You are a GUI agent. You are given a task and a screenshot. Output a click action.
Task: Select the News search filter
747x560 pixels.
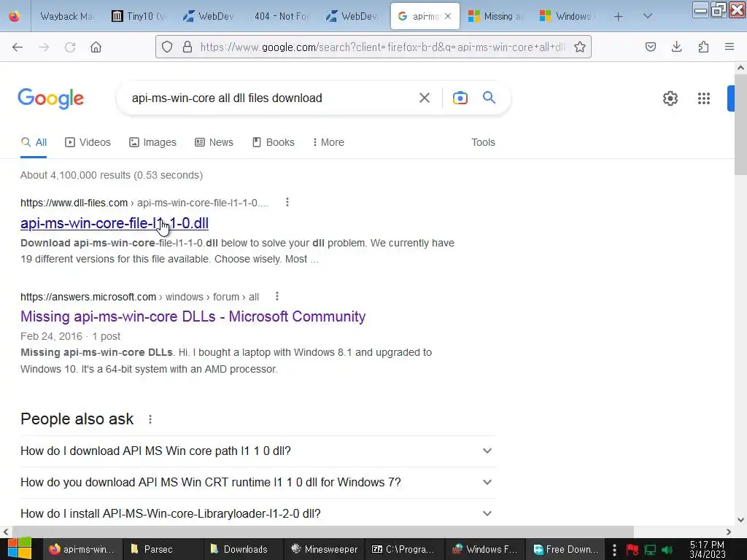pyautogui.click(x=214, y=142)
